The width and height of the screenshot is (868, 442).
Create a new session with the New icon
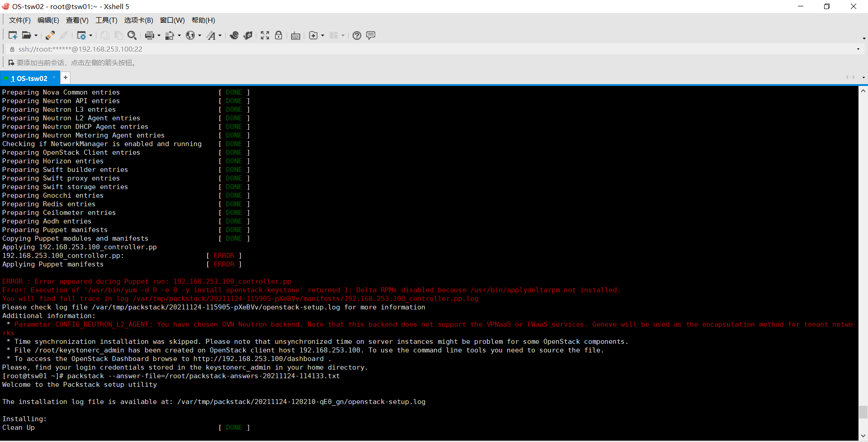[x=13, y=35]
